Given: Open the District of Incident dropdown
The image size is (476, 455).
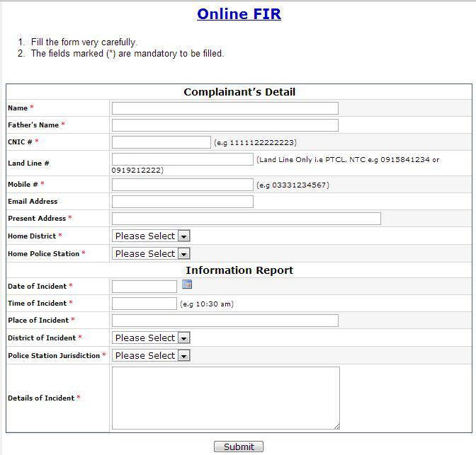Looking at the screenshot, I should [151, 338].
